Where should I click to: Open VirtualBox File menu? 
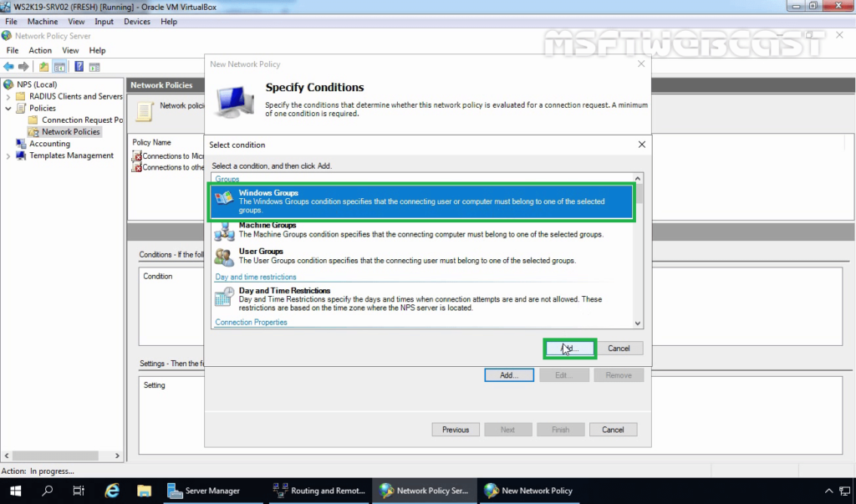point(11,22)
